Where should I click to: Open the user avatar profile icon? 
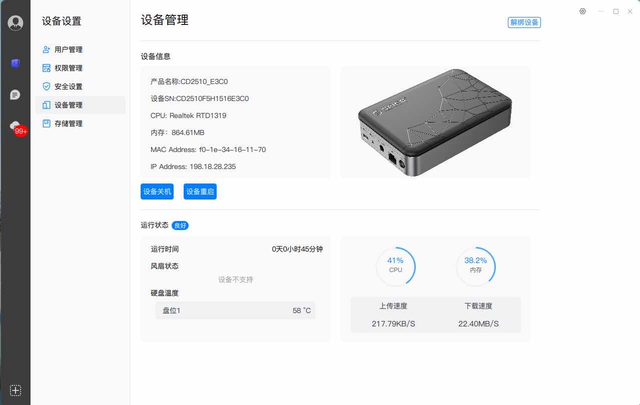(x=16, y=23)
